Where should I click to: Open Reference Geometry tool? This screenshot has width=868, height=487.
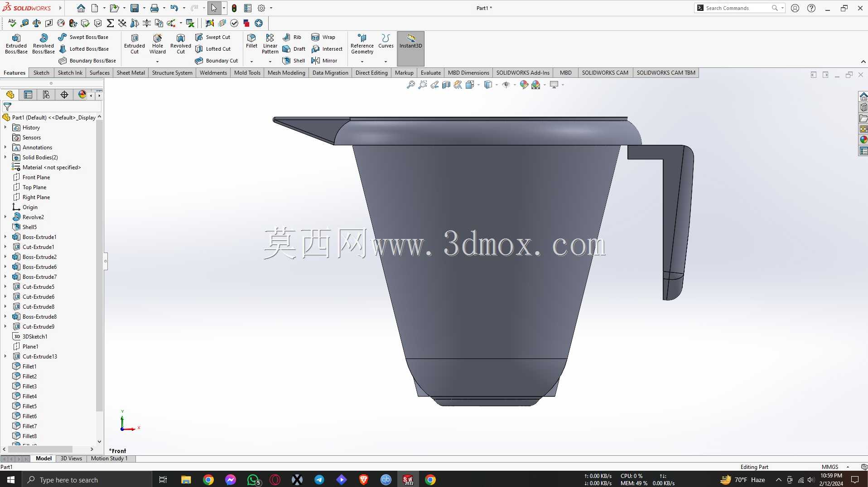362,44
